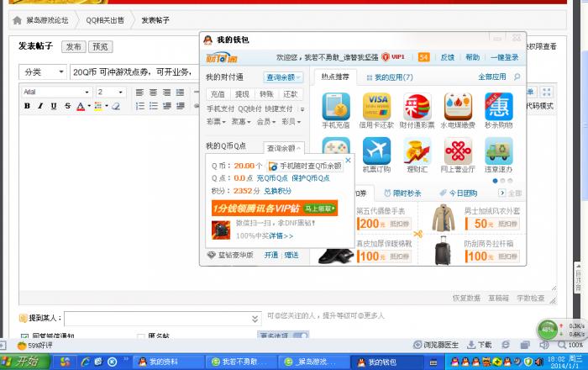
Task: Click 全部应用 link
Action: tap(492, 77)
